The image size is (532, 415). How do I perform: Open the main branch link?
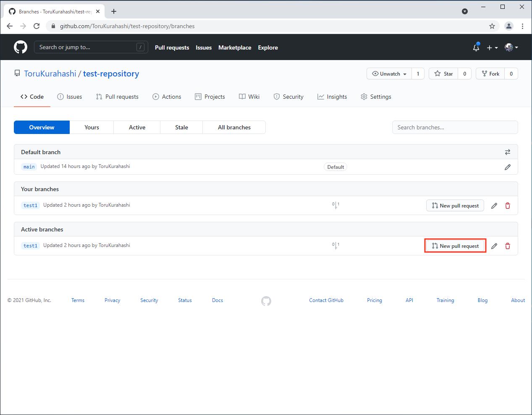point(29,167)
